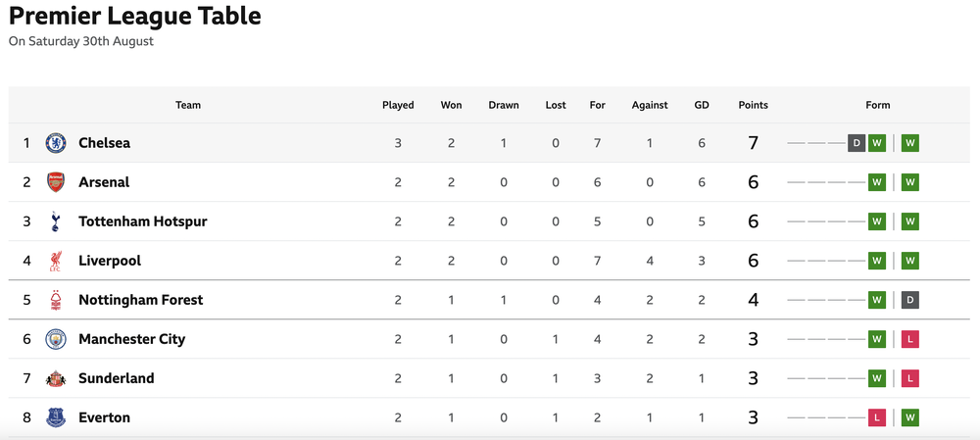Screen dimensions: 980x440
Task: Click the Everton club crest icon
Action: point(56,417)
